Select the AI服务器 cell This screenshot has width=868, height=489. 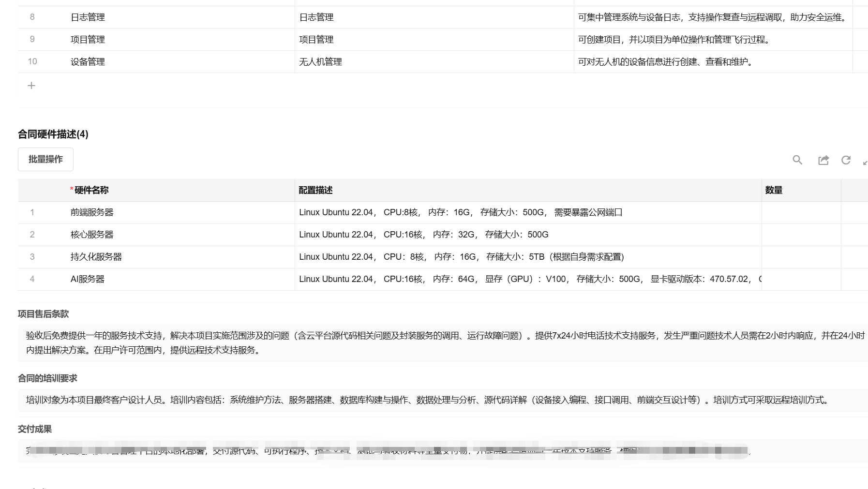pyautogui.click(x=181, y=279)
